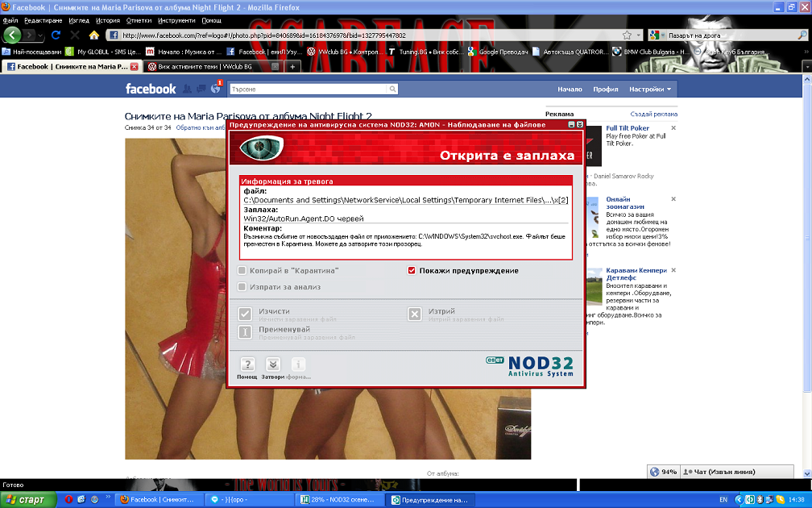Open the Редактиране menu
The image size is (812, 508).
point(43,21)
